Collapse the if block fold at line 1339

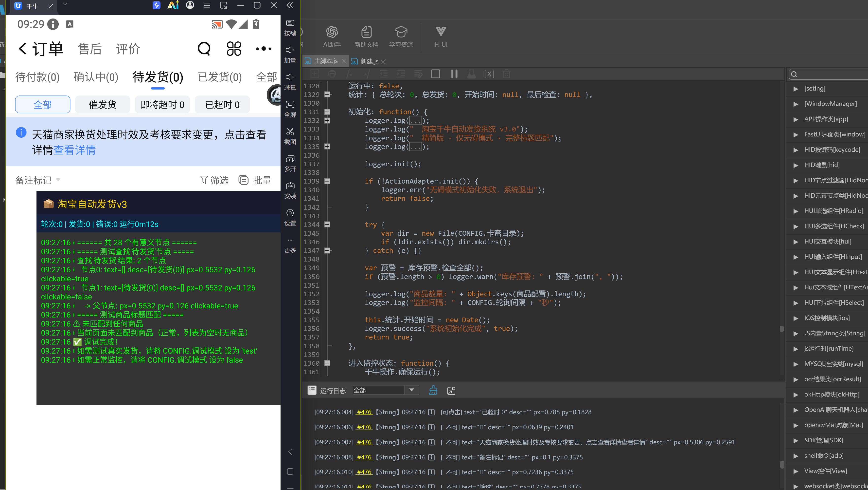[327, 181]
